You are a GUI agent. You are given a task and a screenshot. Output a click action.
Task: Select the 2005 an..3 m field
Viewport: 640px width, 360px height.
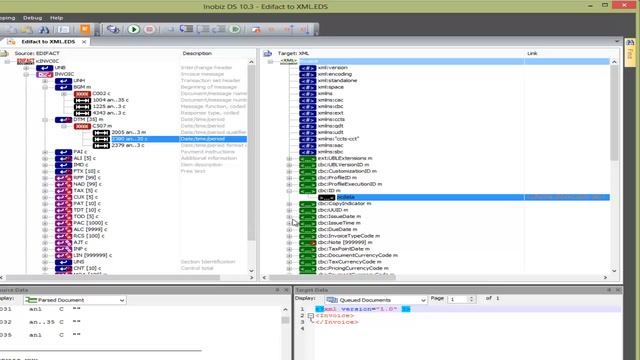129,133
